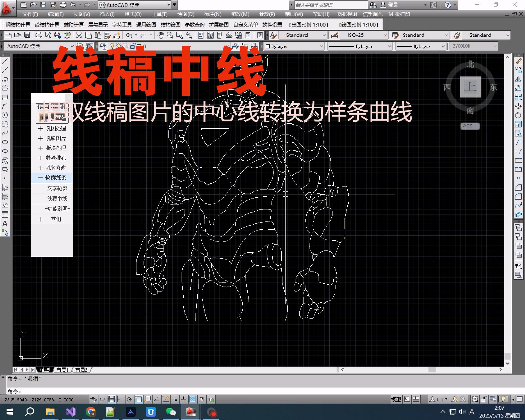Viewport: 525px width, 420px height.
Task: Open the 结构绘图 menu
Action: pyautogui.click(x=170, y=25)
